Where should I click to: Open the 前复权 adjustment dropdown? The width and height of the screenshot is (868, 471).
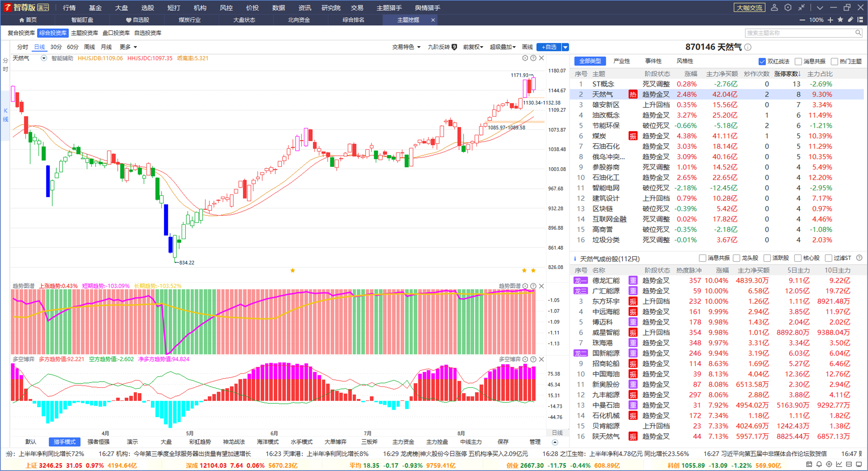coord(473,47)
